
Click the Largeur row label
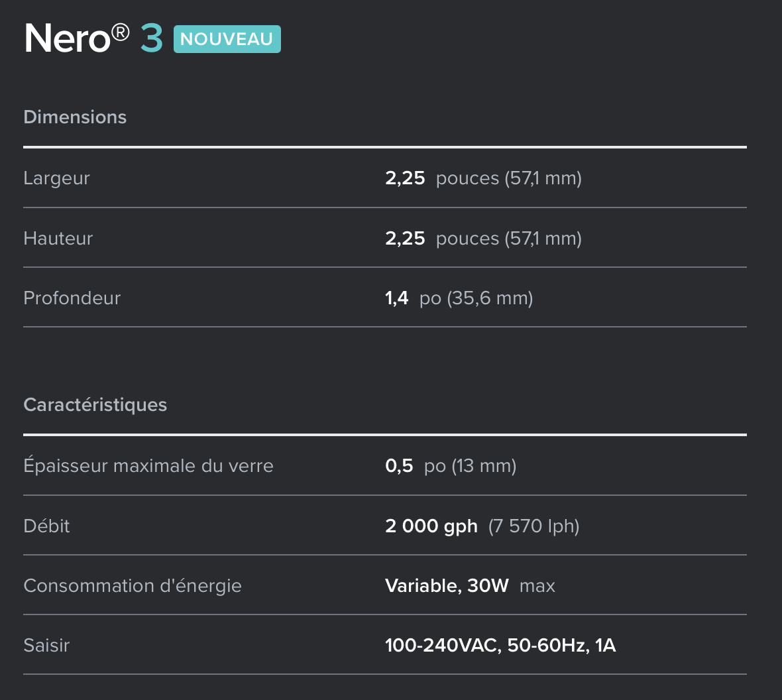(x=56, y=178)
